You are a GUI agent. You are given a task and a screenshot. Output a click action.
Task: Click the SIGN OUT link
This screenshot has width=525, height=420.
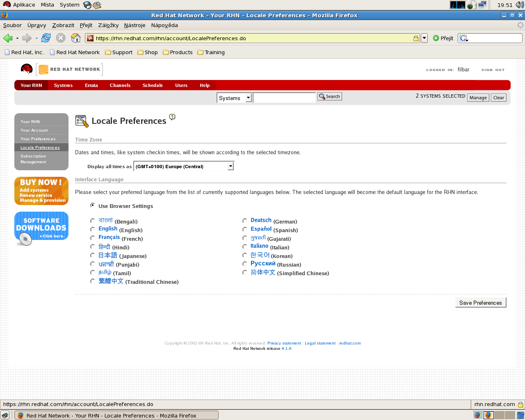click(x=493, y=70)
